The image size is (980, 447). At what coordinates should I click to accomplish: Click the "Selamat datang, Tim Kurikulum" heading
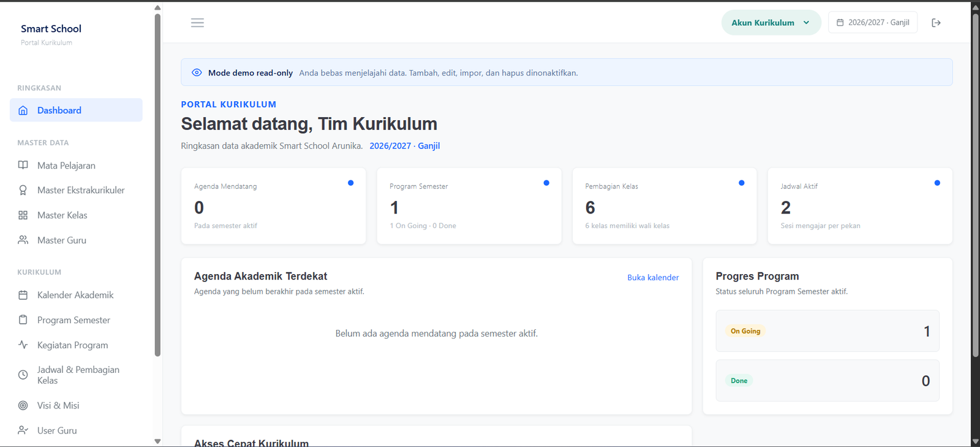[309, 124]
